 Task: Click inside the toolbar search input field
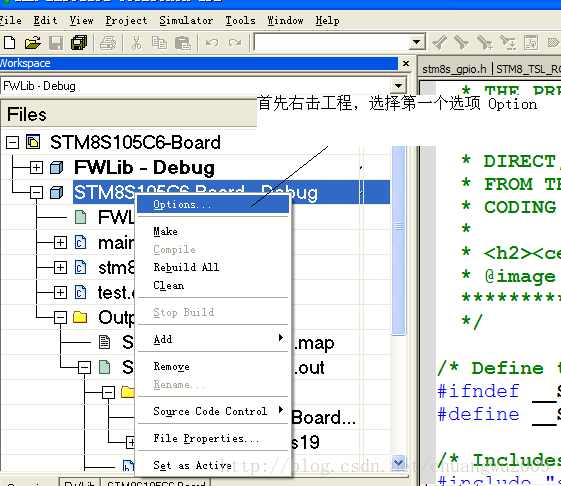pos(332,42)
